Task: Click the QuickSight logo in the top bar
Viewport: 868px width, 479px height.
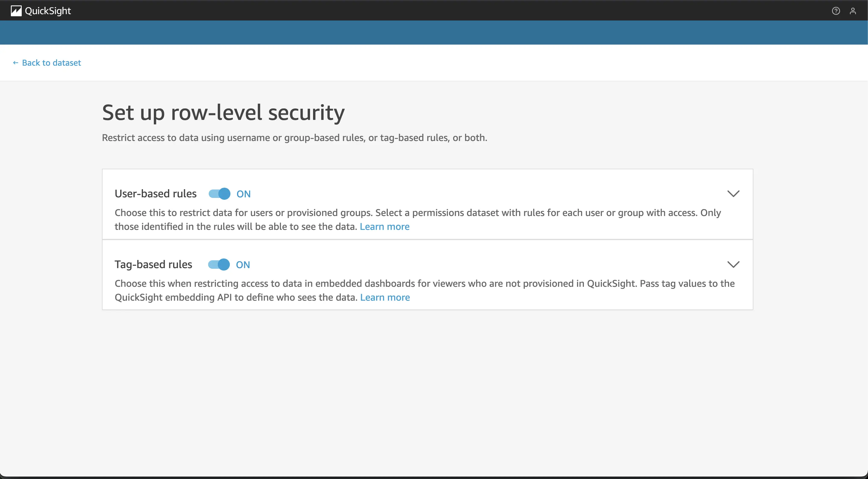Action: 40,11
